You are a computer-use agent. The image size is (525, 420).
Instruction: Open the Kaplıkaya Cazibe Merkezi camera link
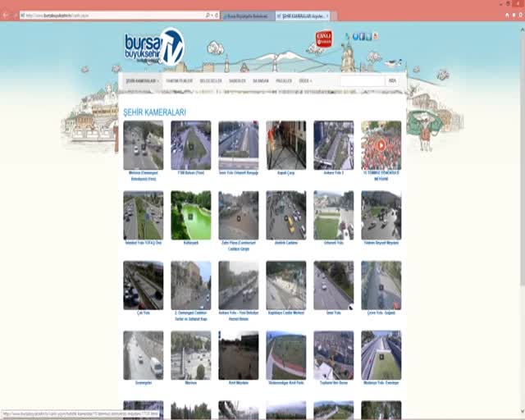286,313
